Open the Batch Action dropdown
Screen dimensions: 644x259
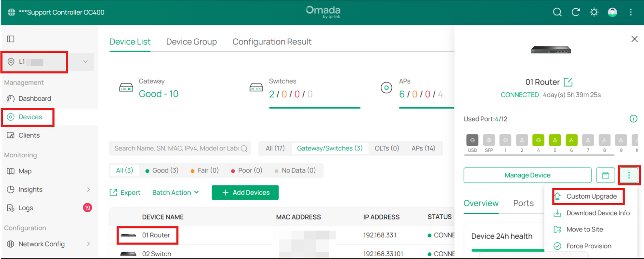176,193
